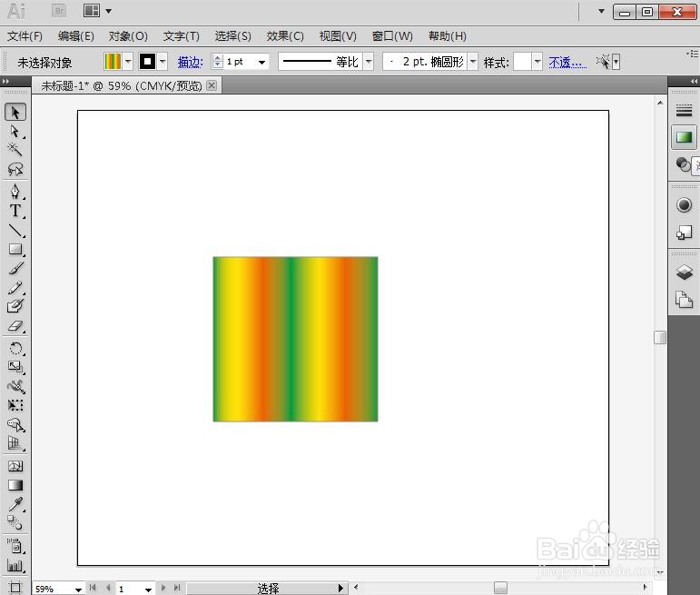The image size is (700, 595).
Task: Select the Eyedropper tool
Action: (15, 504)
